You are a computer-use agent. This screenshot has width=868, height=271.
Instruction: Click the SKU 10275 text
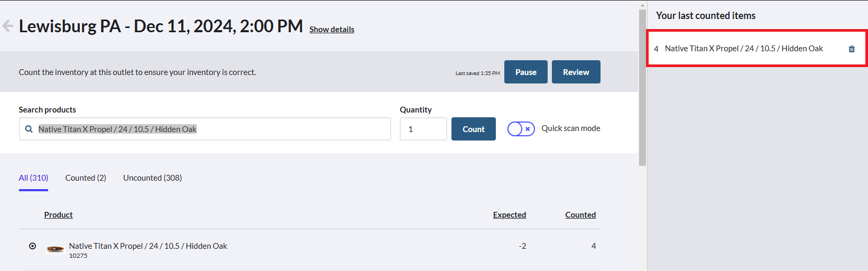[78, 256]
